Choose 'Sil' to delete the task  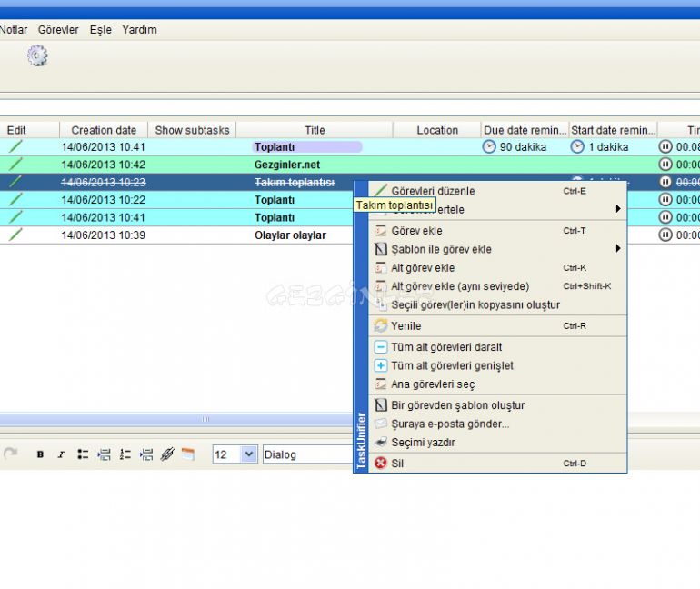[397, 463]
